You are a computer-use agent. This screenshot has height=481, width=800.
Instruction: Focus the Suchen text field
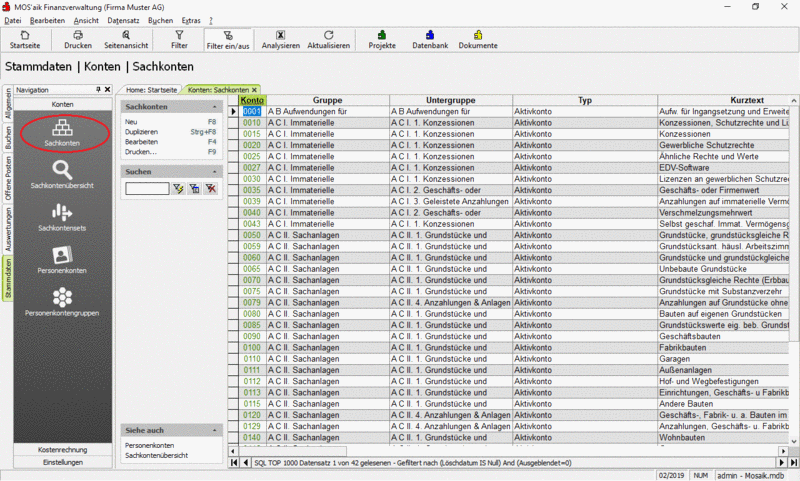tap(147, 189)
